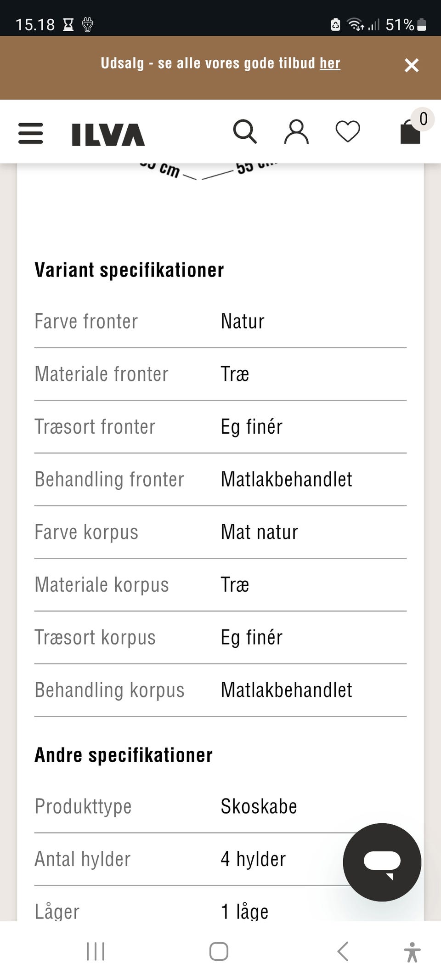This screenshot has width=441, height=980.
Task: Tap the Android back navigation button
Action: [343, 951]
